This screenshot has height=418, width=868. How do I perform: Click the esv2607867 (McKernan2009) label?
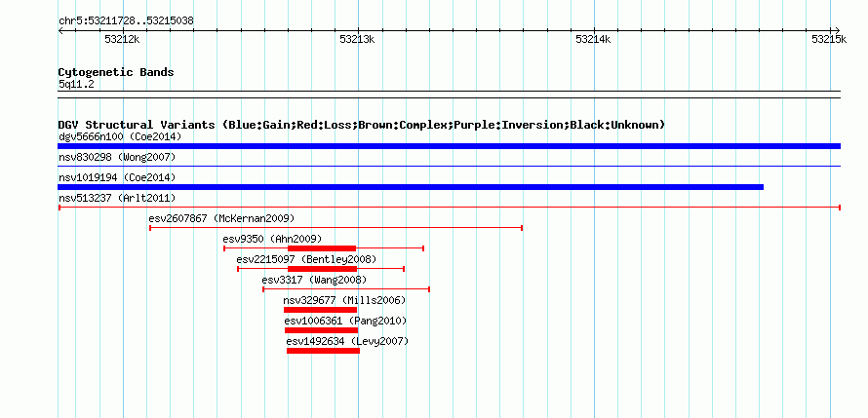click(x=222, y=218)
